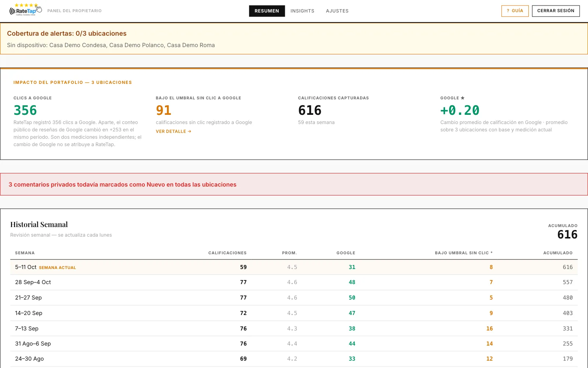The image size is (588, 368).
Task: Select the 21–27 Sep week row
Action: [294, 298]
